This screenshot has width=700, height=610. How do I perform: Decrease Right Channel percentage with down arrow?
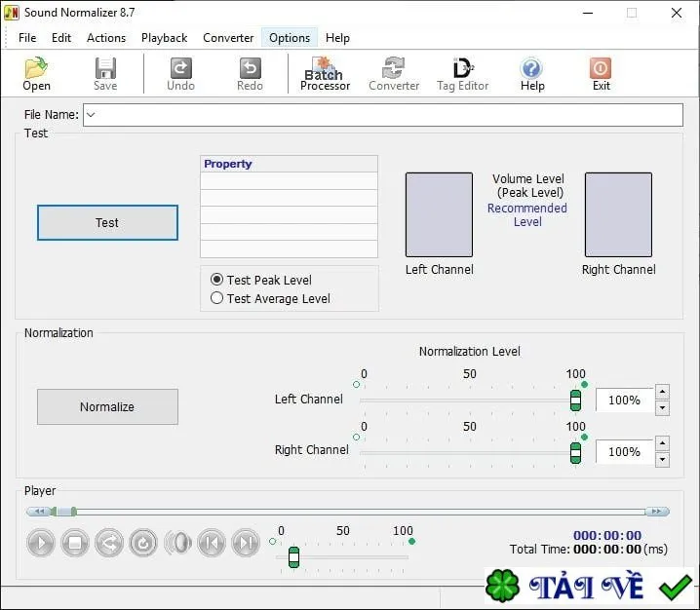coord(662,460)
